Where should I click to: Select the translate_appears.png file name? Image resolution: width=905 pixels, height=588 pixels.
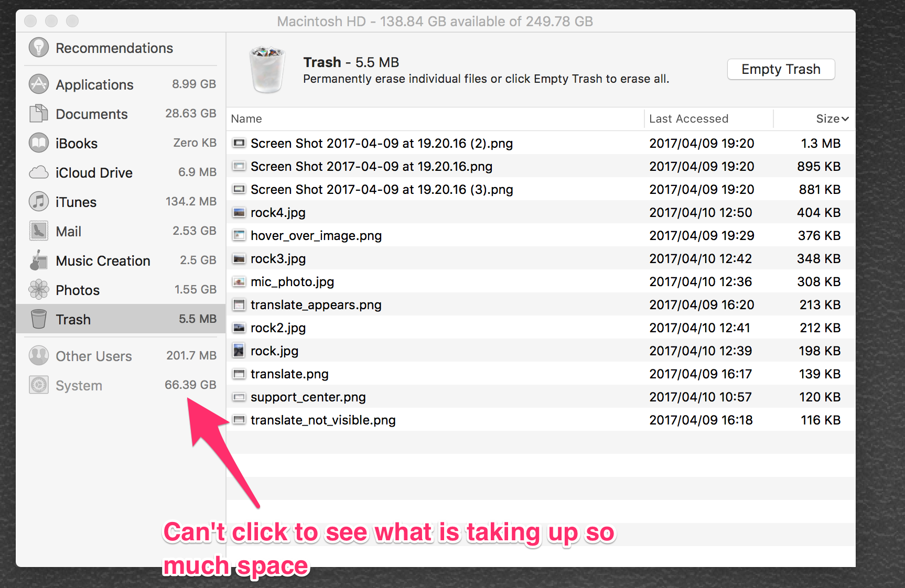(x=316, y=304)
